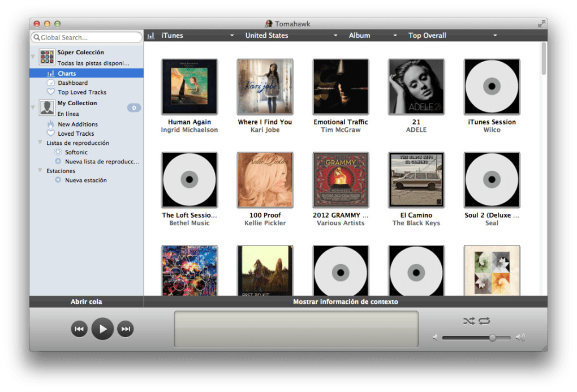Image resolution: width=577 pixels, height=392 pixels.
Task: Open the Softonic playlist
Action: (x=76, y=152)
